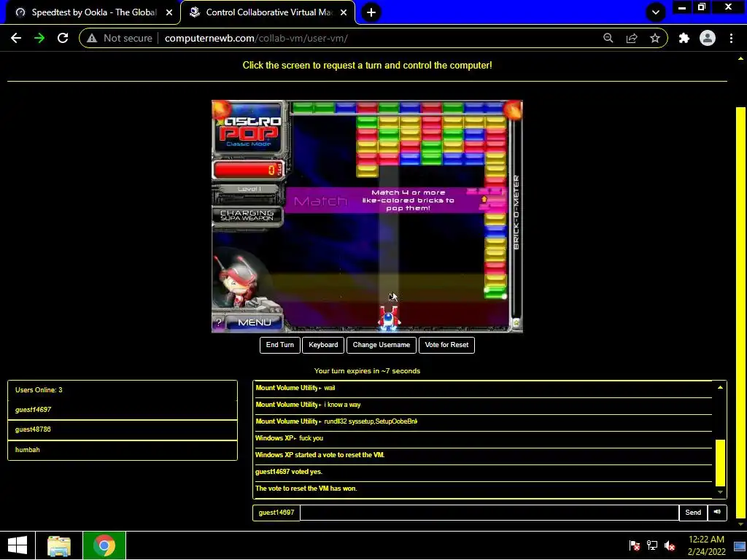Click the Astro Pop Classic Mode logo
747x560 pixels.
pyautogui.click(x=249, y=130)
